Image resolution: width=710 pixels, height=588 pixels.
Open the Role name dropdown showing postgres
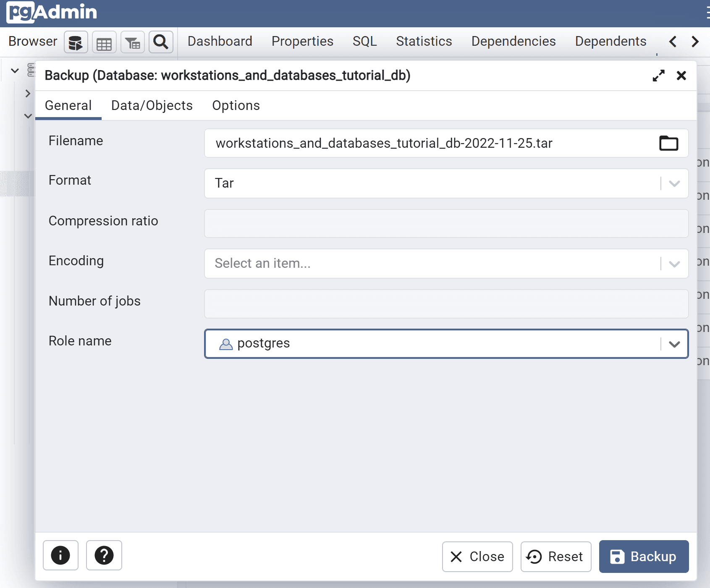click(x=674, y=344)
